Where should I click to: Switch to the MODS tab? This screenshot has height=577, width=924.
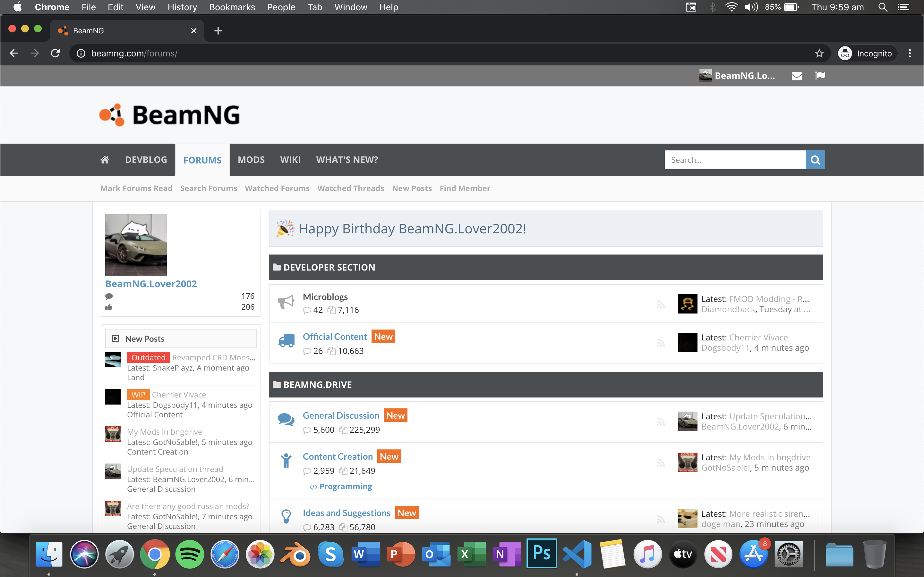[x=251, y=160]
